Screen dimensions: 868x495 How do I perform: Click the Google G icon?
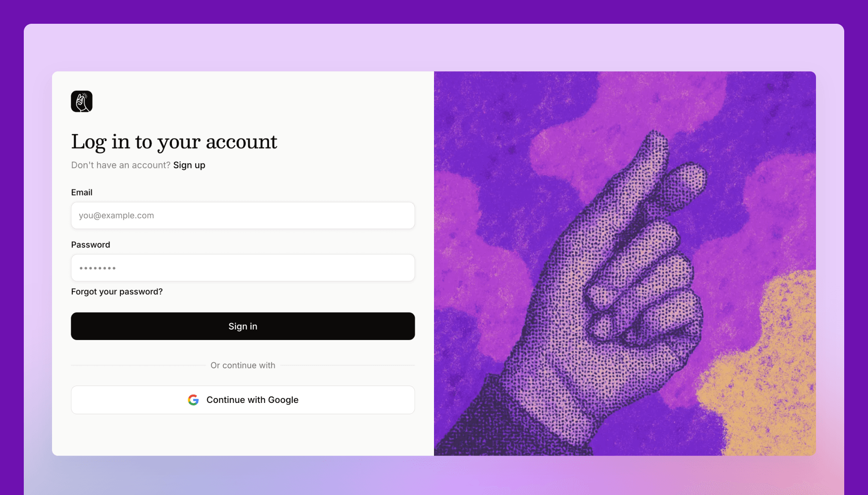pos(193,400)
